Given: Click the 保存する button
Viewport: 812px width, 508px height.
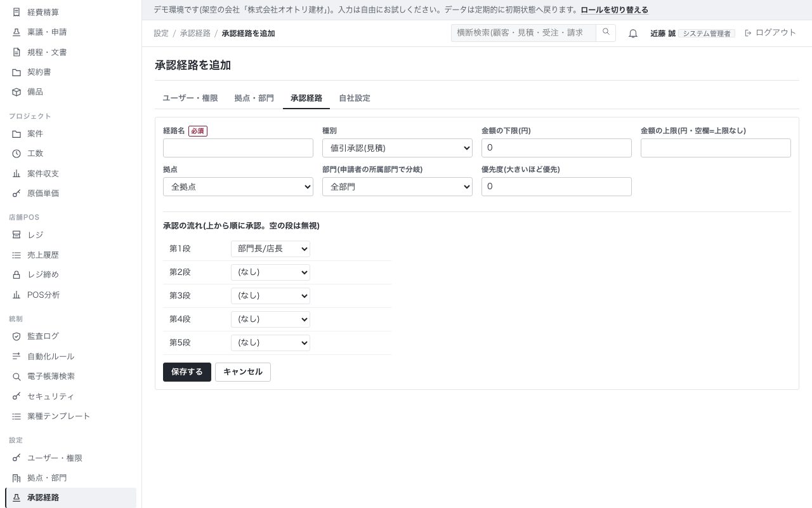Looking at the screenshot, I should point(187,372).
